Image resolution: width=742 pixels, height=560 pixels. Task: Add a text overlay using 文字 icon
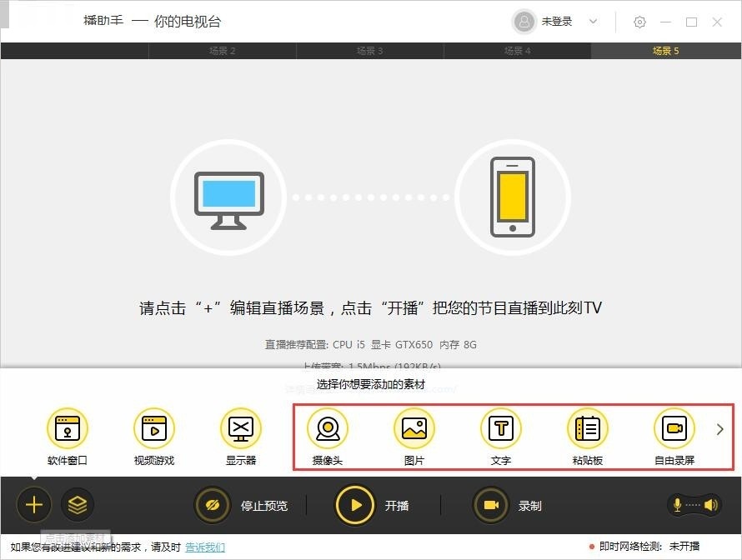(x=500, y=427)
